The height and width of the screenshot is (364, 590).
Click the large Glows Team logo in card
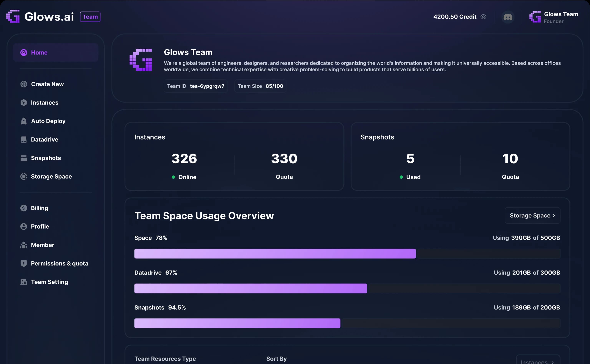click(x=141, y=60)
